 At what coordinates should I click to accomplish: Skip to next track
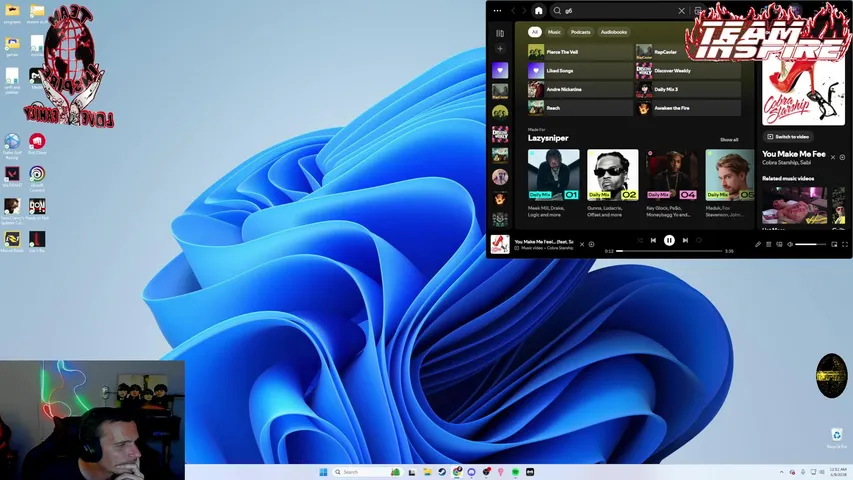tap(685, 240)
